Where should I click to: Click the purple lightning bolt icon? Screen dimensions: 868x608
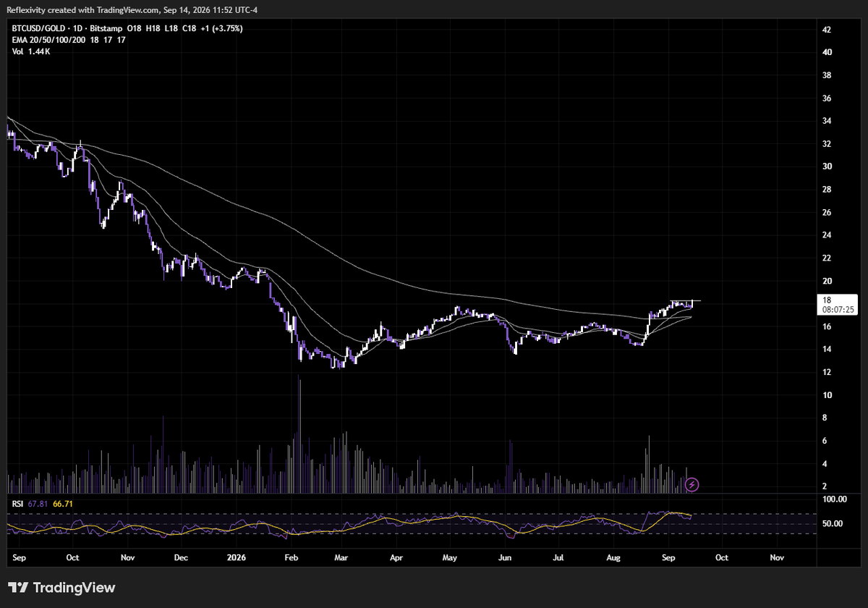click(692, 484)
